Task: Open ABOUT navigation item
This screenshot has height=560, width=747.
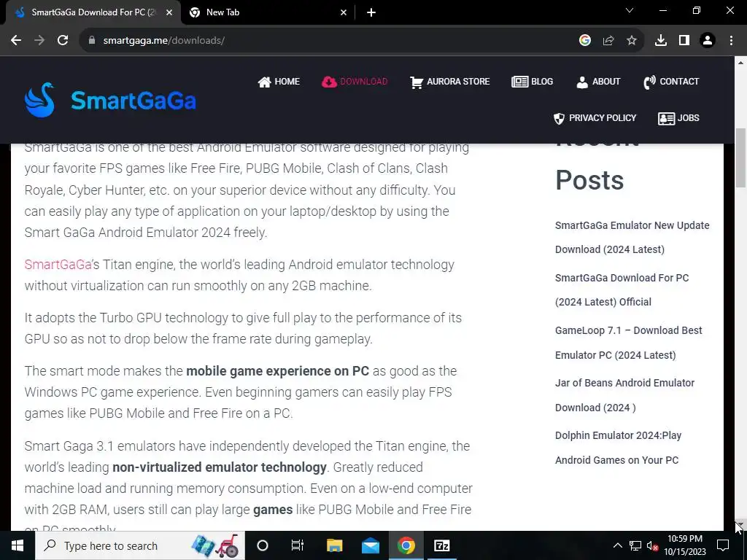Action: (x=598, y=82)
